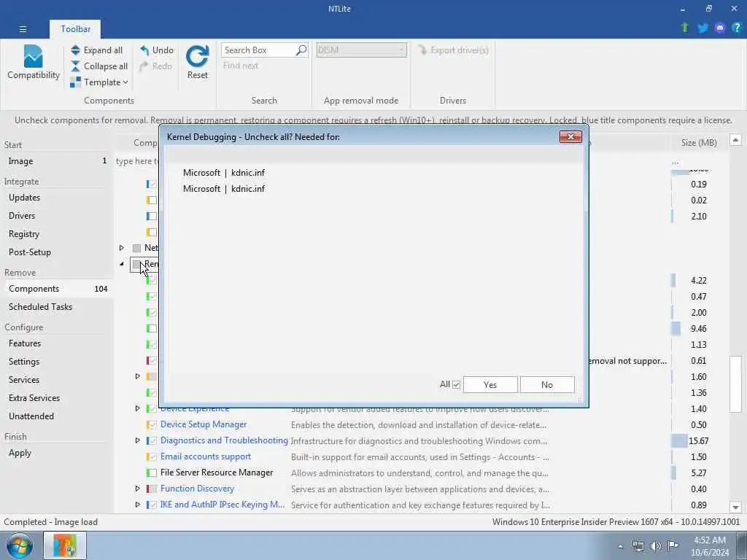Select Components in sidebar
This screenshot has width=747, height=560.
click(x=57, y=289)
